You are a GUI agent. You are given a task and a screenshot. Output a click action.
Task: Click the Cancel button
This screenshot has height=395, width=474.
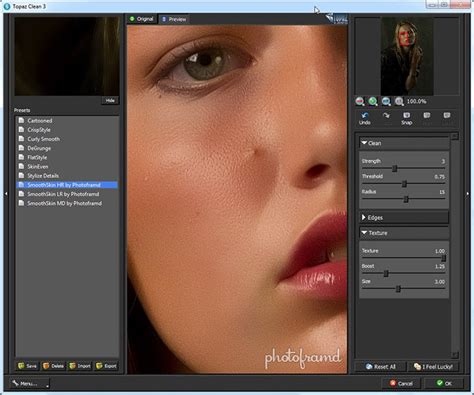pos(401,383)
